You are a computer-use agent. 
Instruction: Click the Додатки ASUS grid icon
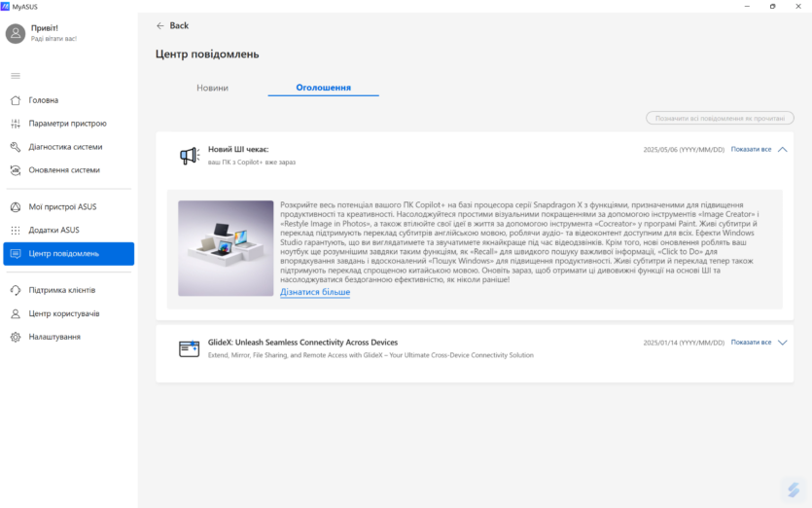click(x=16, y=230)
